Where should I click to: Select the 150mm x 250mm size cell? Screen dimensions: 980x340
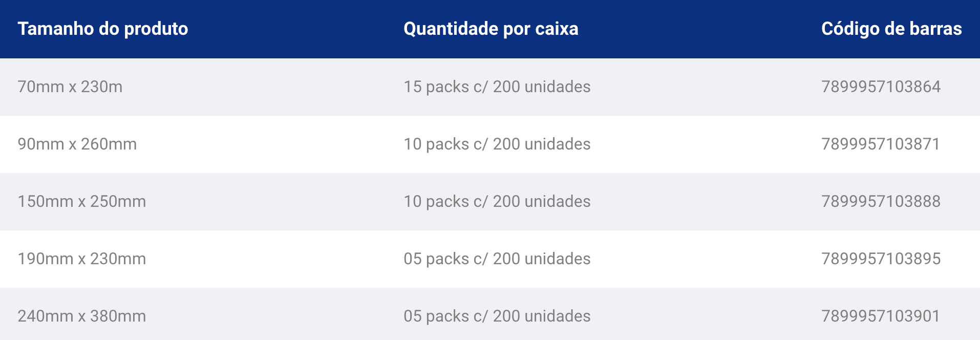click(x=82, y=201)
